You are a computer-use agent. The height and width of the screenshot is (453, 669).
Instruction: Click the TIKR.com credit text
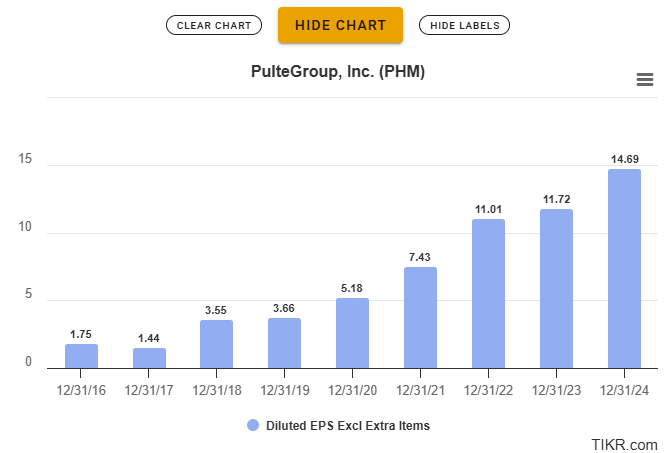tap(624, 444)
